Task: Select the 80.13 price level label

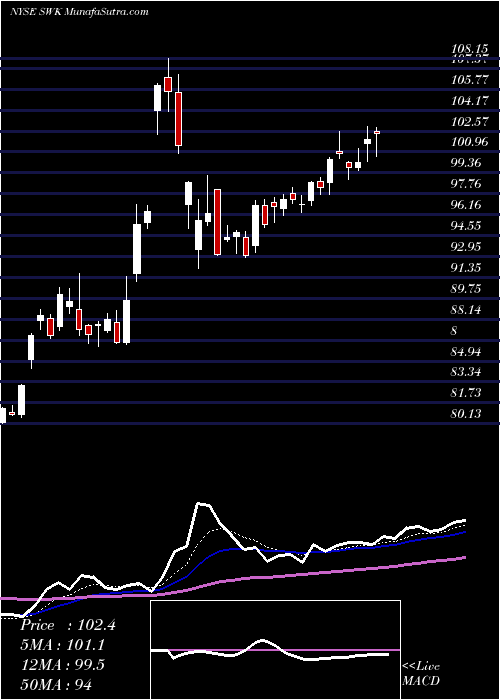Action: coord(467,414)
